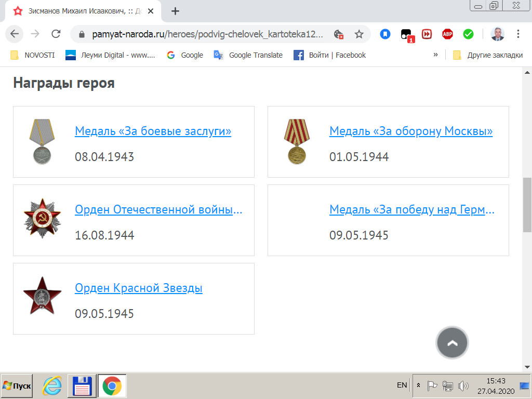This screenshot has height=399, width=532.
Task: Click the green checkmark extension icon
Action: [468, 34]
